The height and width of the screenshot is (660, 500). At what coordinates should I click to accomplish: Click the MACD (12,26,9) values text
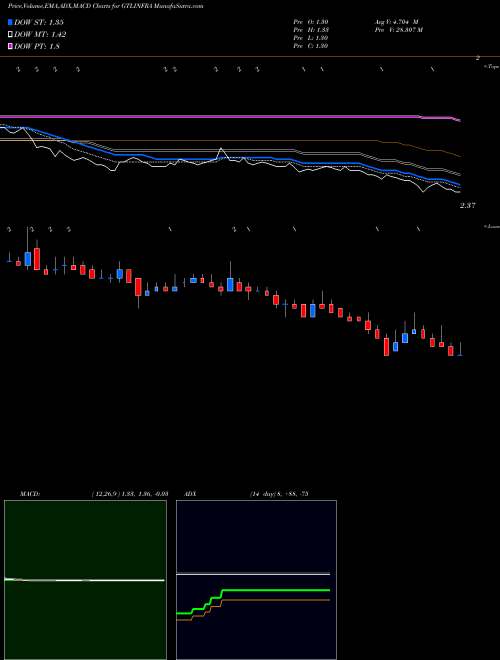click(x=129, y=494)
